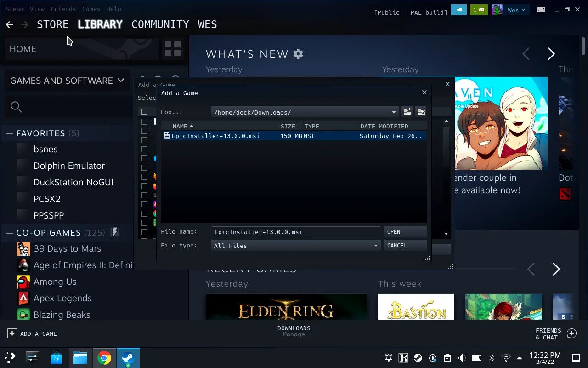This screenshot has height=368, width=588.
Task: Open Dolphin file manager from taskbar
Action: pos(80,358)
